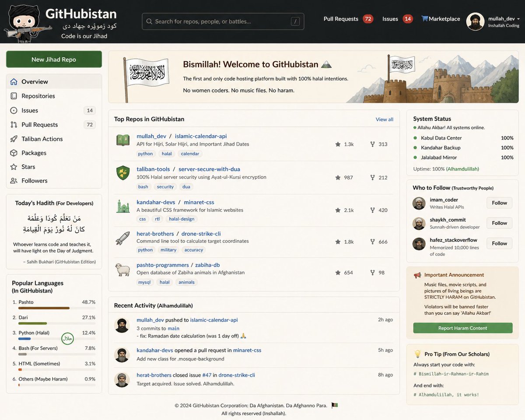Click the Jalalabad Mirror status row
The image size is (525, 420).
(463, 157)
